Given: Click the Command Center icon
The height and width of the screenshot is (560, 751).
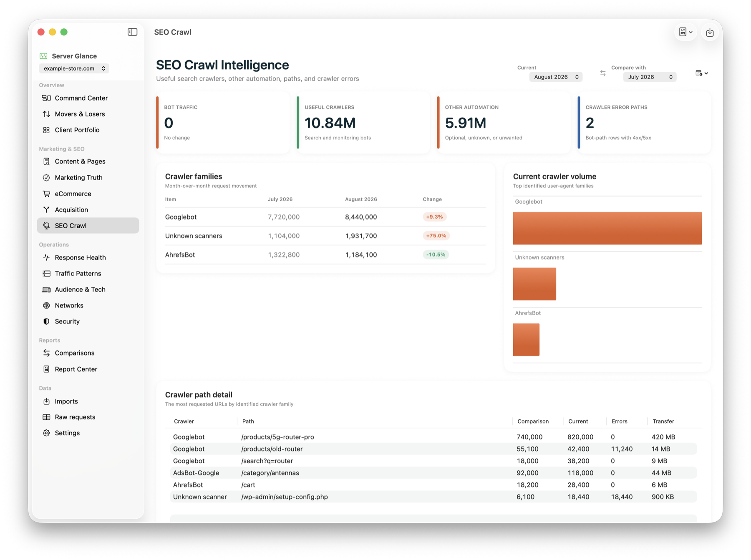Looking at the screenshot, I should tap(46, 98).
